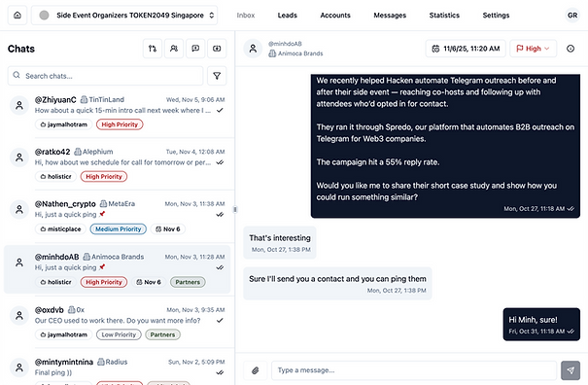
Task: Click the MetaEra company label
Action: click(x=118, y=204)
